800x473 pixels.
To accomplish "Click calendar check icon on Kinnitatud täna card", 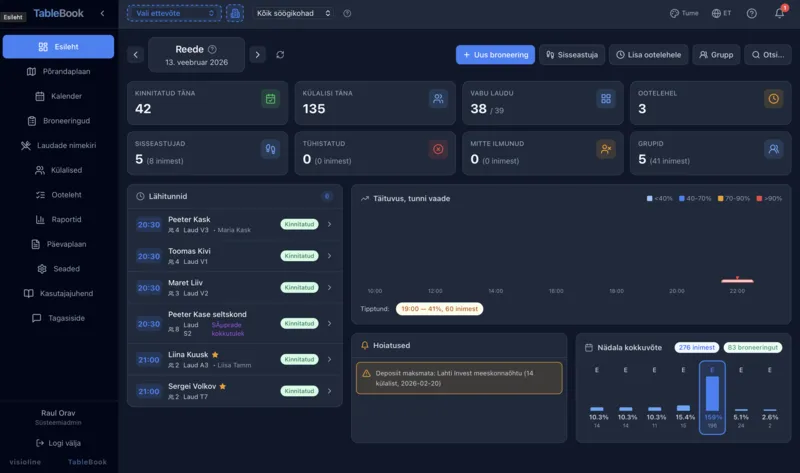I will (270, 99).
